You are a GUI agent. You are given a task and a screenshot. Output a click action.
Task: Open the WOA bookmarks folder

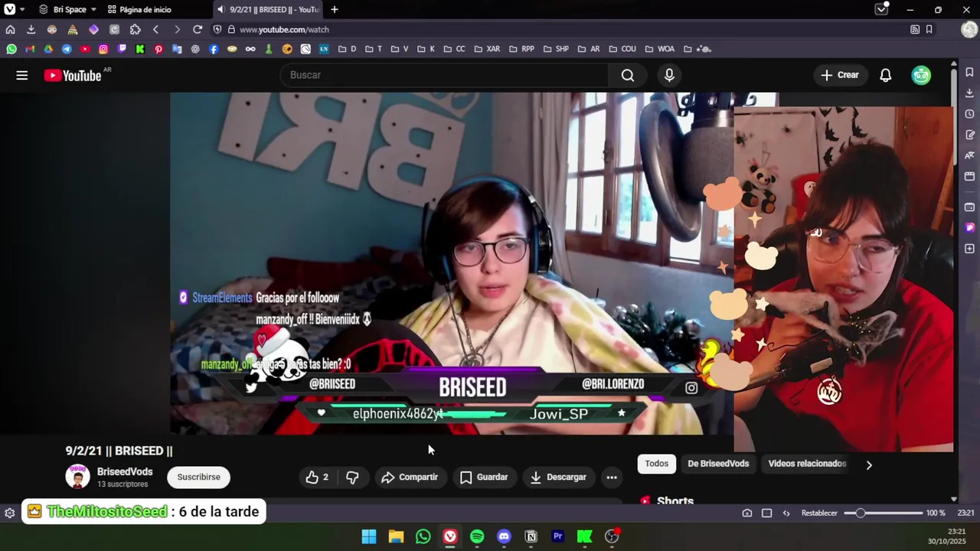coord(660,49)
